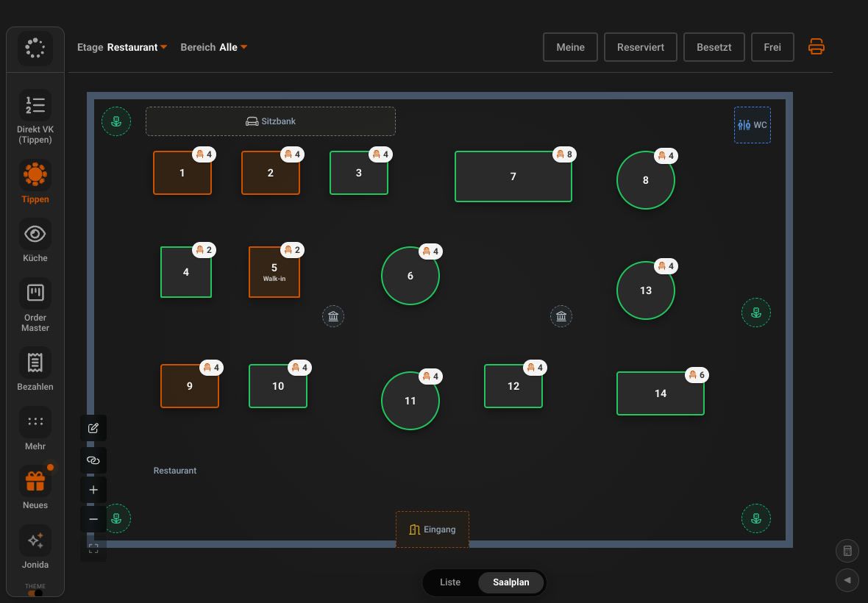Open Direkt VK (Tippen) in sidebar
This screenshot has width=868, height=603.
[35, 117]
